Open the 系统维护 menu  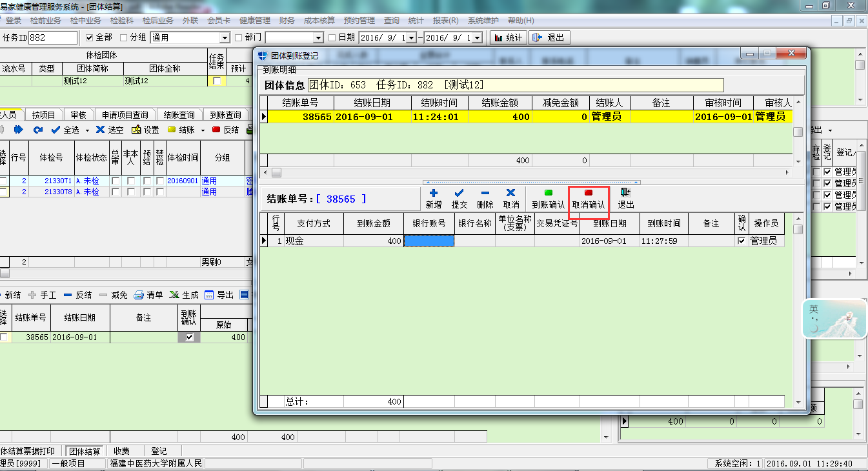[483, 21]
